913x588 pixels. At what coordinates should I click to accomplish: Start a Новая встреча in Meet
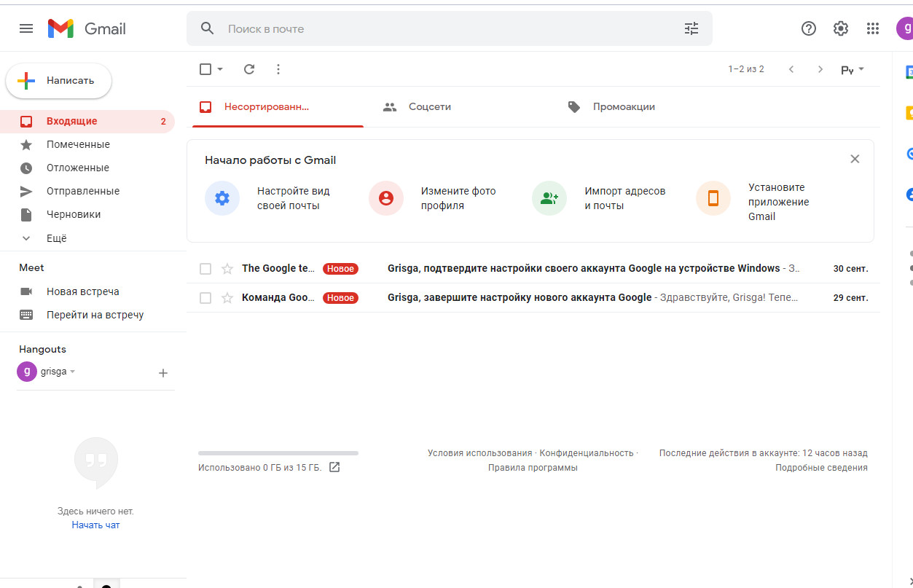83,291
